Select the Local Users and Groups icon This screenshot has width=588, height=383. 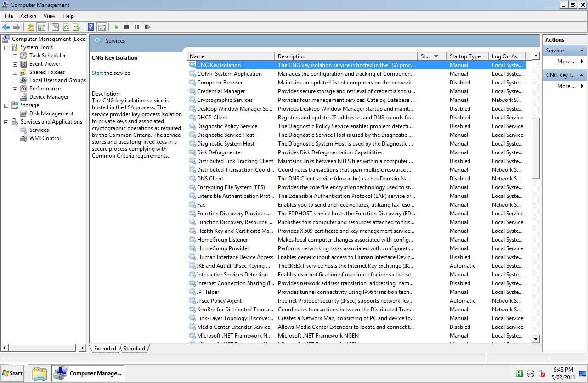click(x=23, y=80)
